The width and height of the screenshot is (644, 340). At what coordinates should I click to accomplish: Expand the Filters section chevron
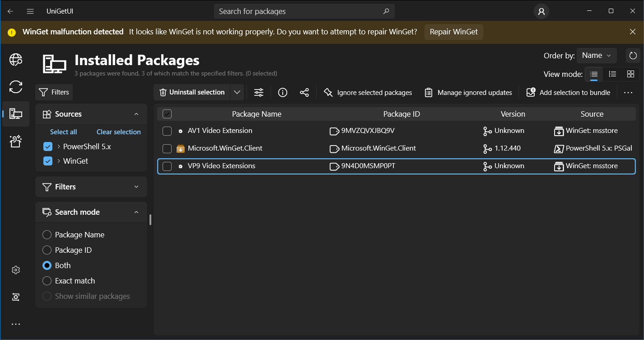click(136, 187)
